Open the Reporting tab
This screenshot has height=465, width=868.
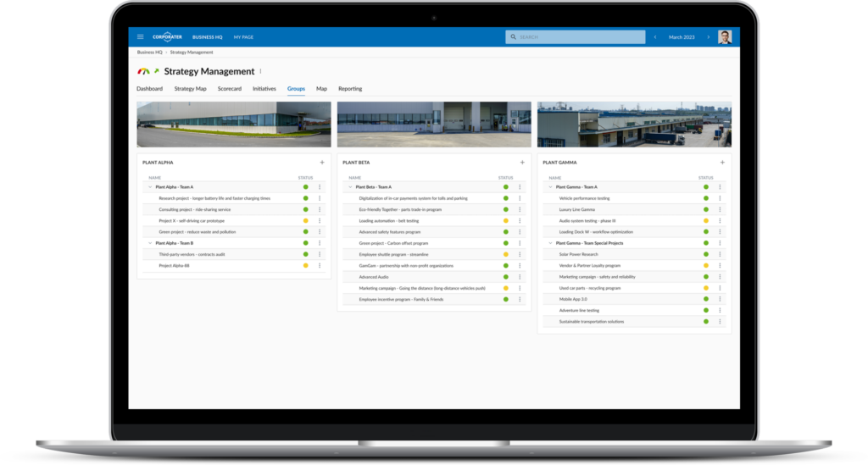pyautogui.click(x=350, y=88)
